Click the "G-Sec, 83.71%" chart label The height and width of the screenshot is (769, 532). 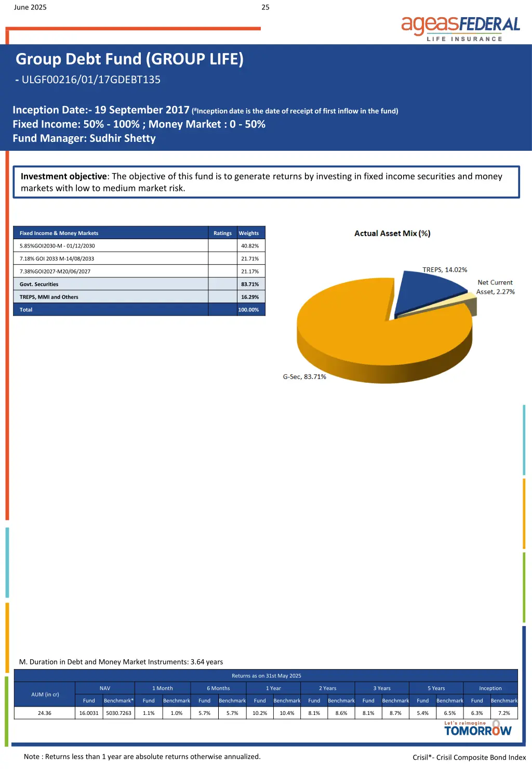304,377
